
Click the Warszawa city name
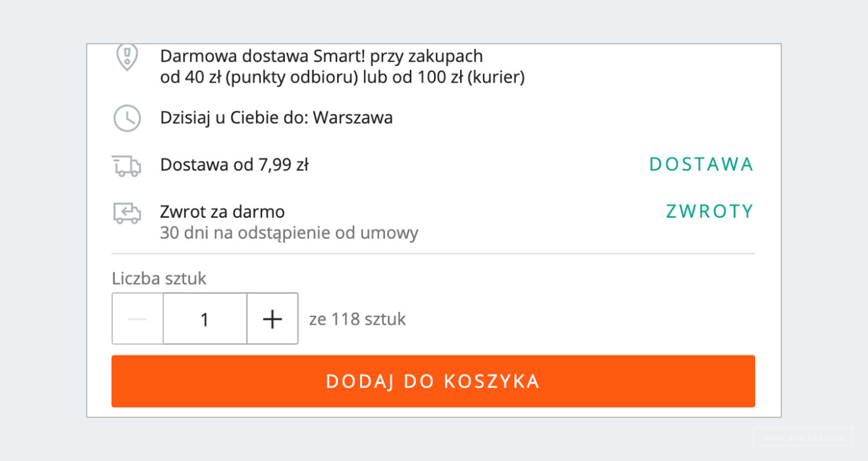coord(353,118)
